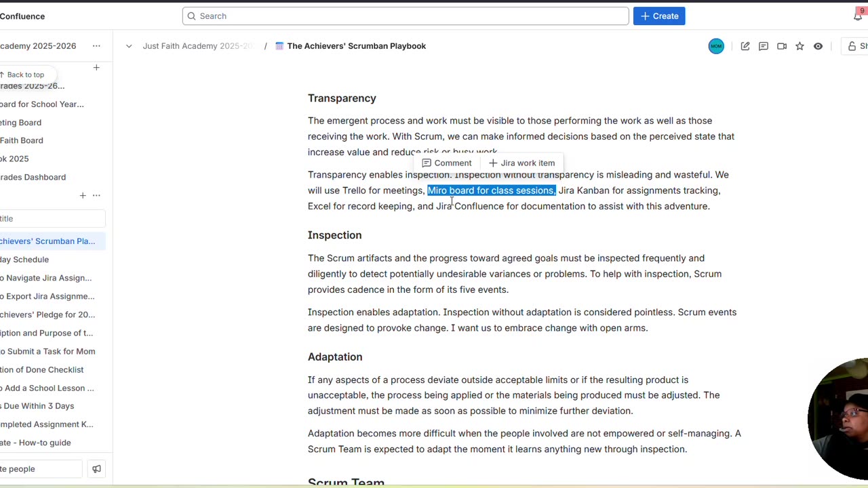Open 'How-to guide' template page
868x488 pixels.
coord(35,443)
